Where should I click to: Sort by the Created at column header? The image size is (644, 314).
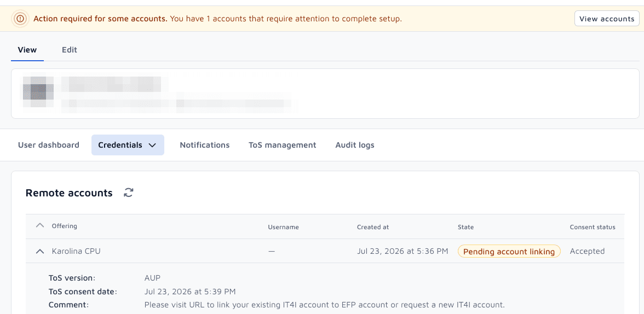coord(373,227)
